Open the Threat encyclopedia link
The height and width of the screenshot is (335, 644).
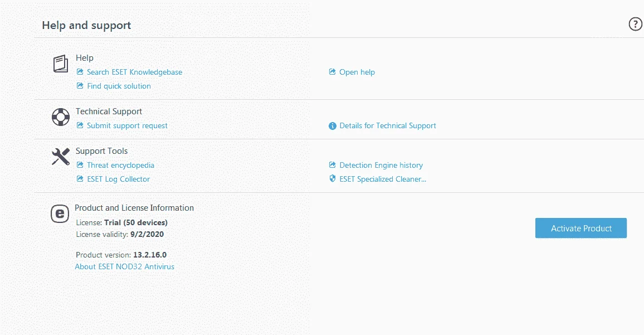[x=120, y=165]
